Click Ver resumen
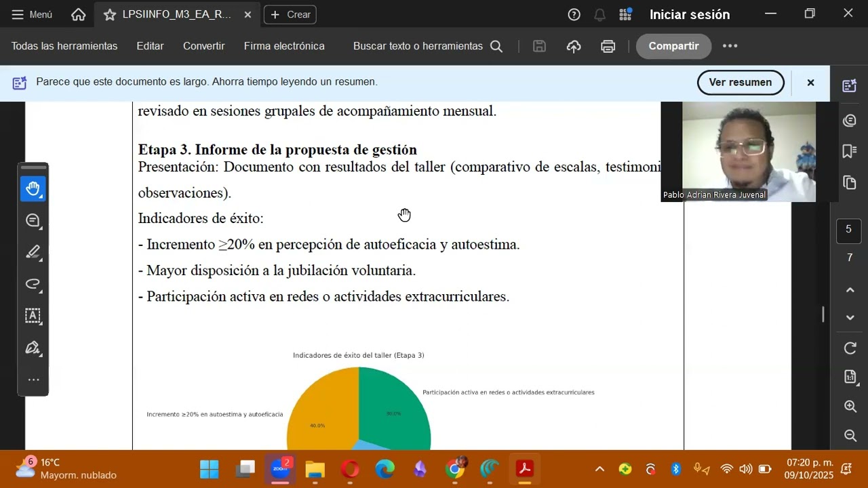 [x=741, y=82]
